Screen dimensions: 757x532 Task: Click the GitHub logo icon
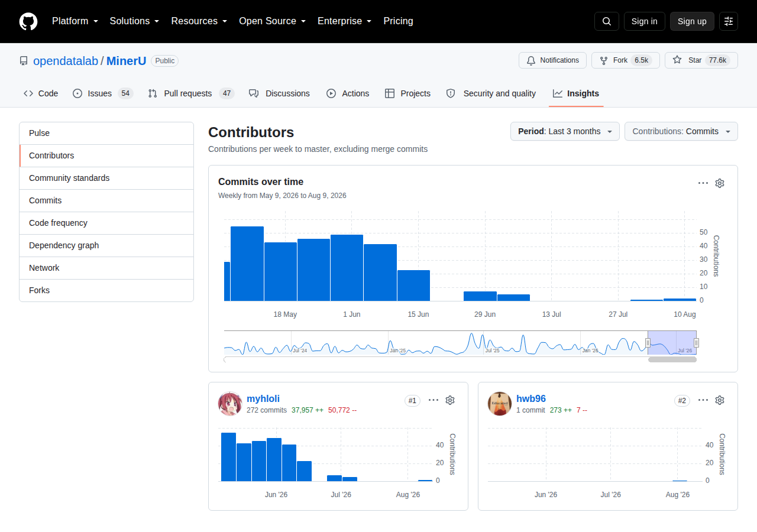point(28,21)
